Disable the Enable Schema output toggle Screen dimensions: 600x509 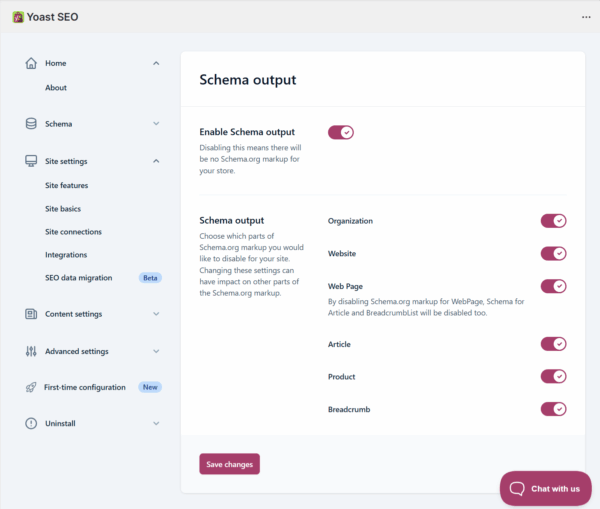tap(341, 132)
